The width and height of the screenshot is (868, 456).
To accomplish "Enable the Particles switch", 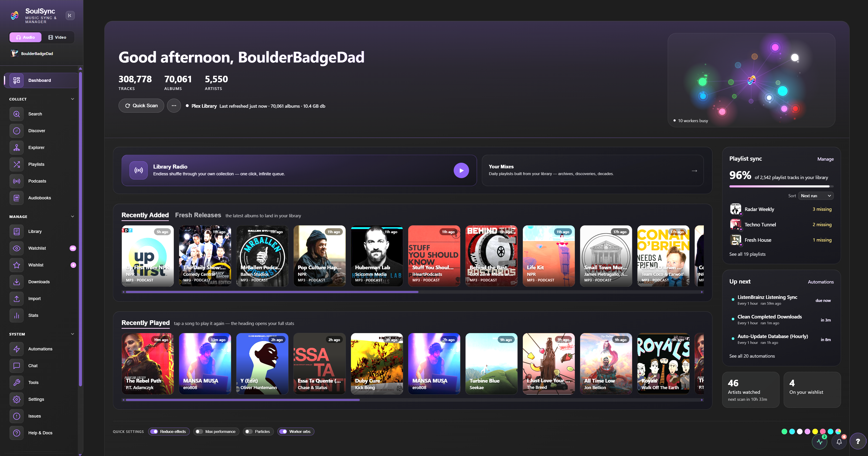I will pos(249,432).
